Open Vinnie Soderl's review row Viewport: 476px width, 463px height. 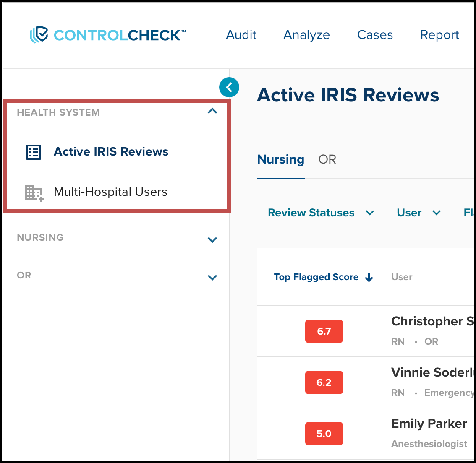tap(366, 382)
